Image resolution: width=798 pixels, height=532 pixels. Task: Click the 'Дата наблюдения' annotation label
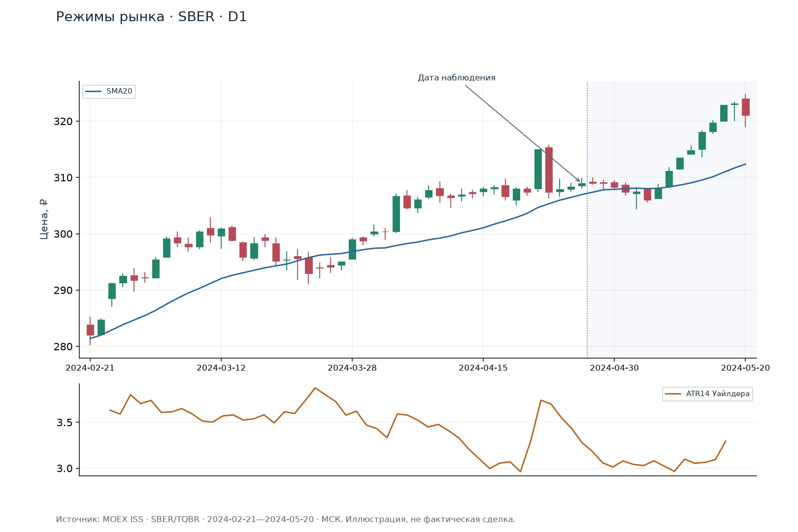tap(457, 78)
